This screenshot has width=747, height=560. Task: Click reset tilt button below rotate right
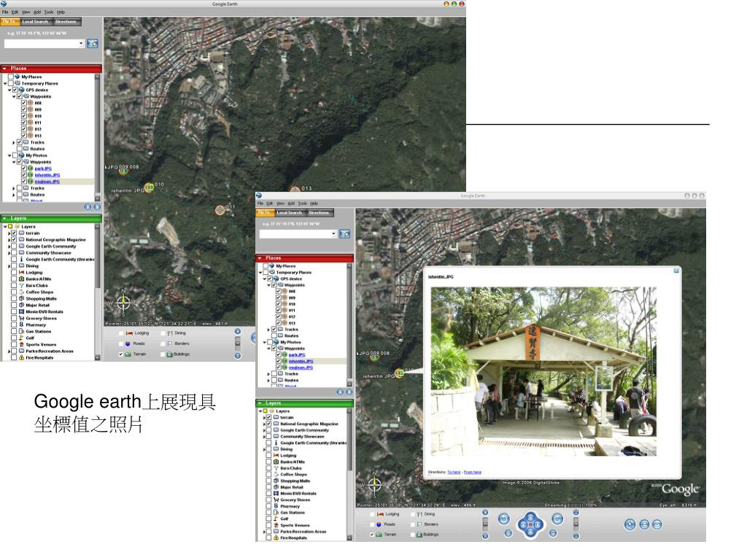click(x=553, y=533)
